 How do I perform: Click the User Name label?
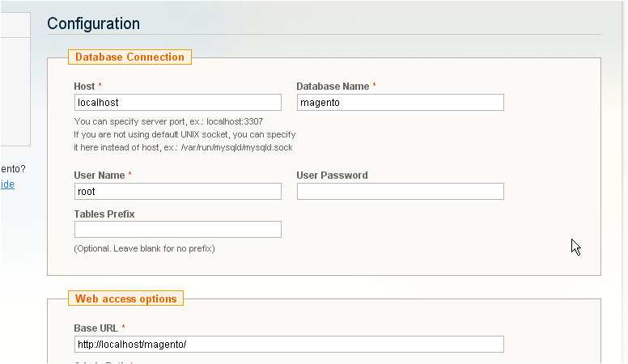(x=99, y=176)
